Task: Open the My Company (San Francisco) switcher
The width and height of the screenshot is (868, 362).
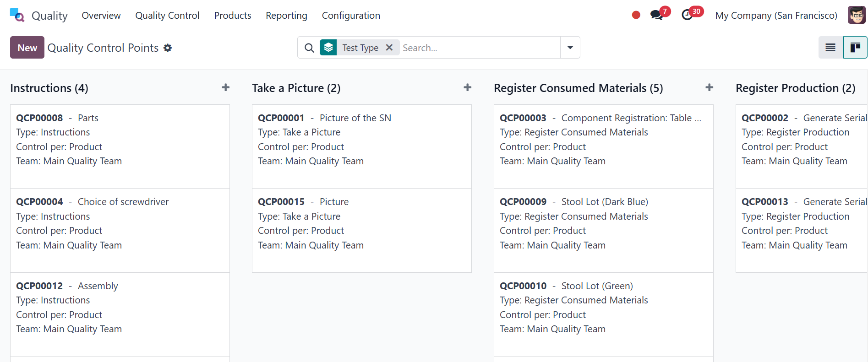Action: click(x=776, y=16)
